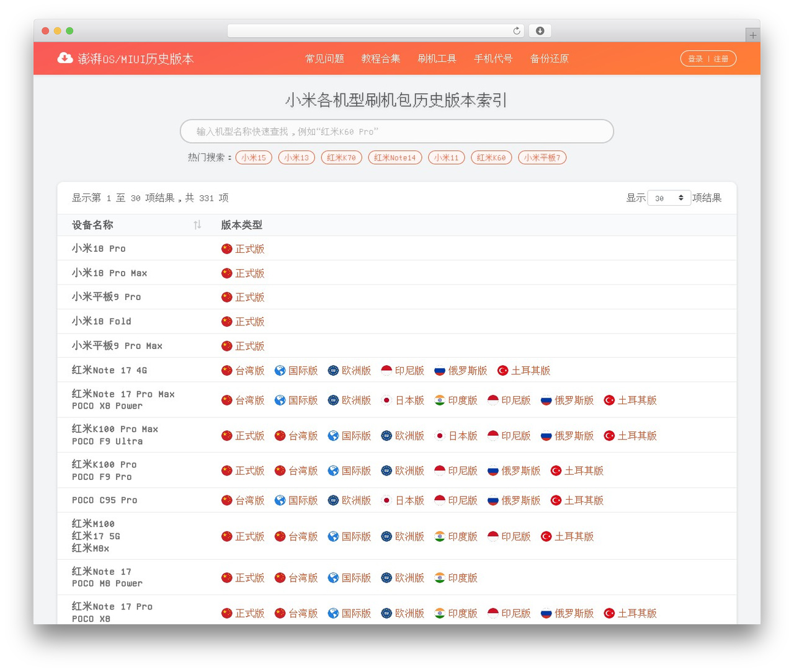Click China flag in 小米18 Pro row
The image size is (794, 672).
coord(227,249)
